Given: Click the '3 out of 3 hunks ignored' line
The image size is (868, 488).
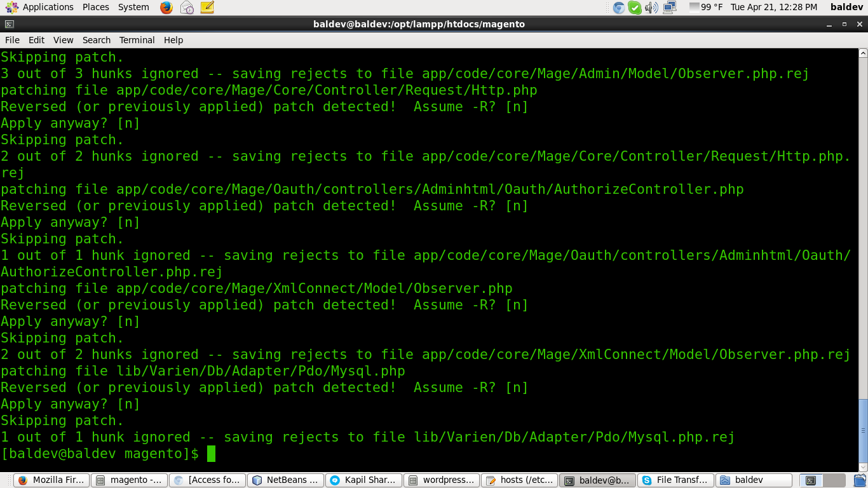Looking at the screenshot, I should [x=405, y=74].
